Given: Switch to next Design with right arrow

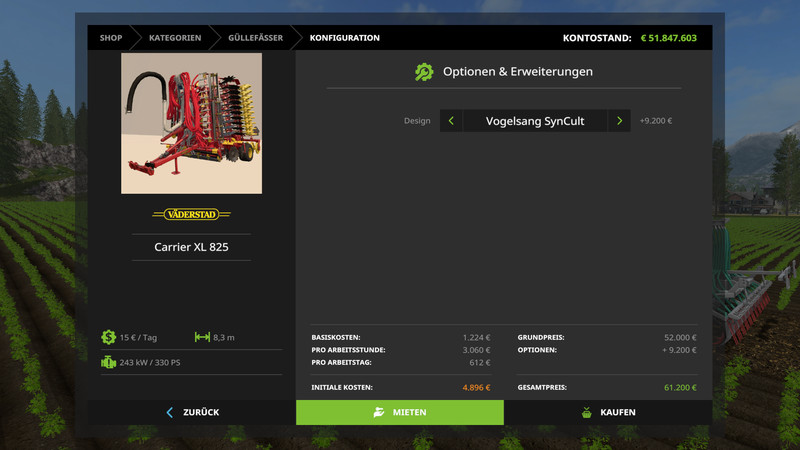Looking at the screenshot, I should [619, 121].
